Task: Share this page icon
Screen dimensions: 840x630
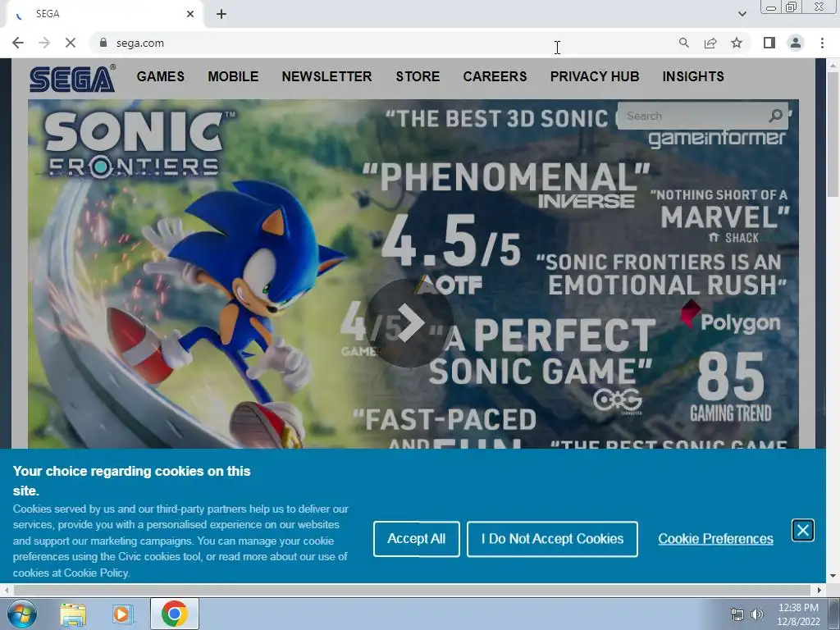Action: click(710, 43)
